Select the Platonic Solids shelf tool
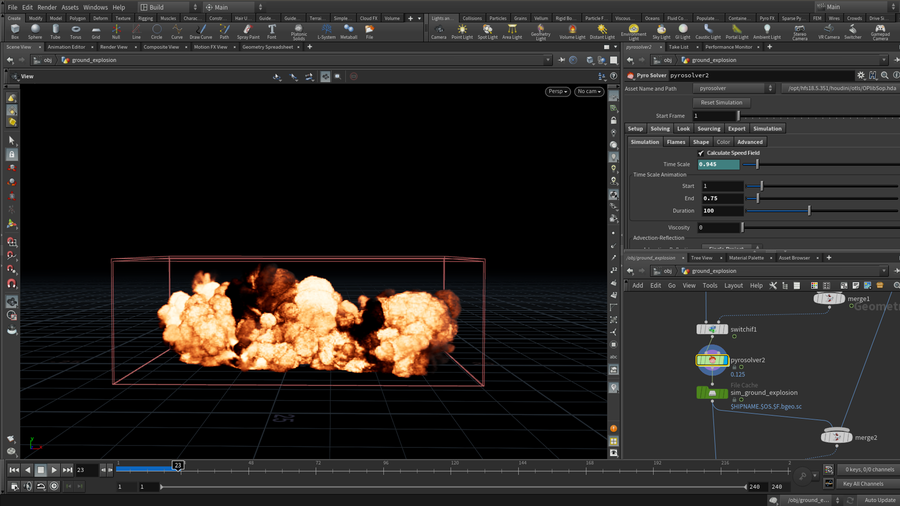 coord(298,32)
